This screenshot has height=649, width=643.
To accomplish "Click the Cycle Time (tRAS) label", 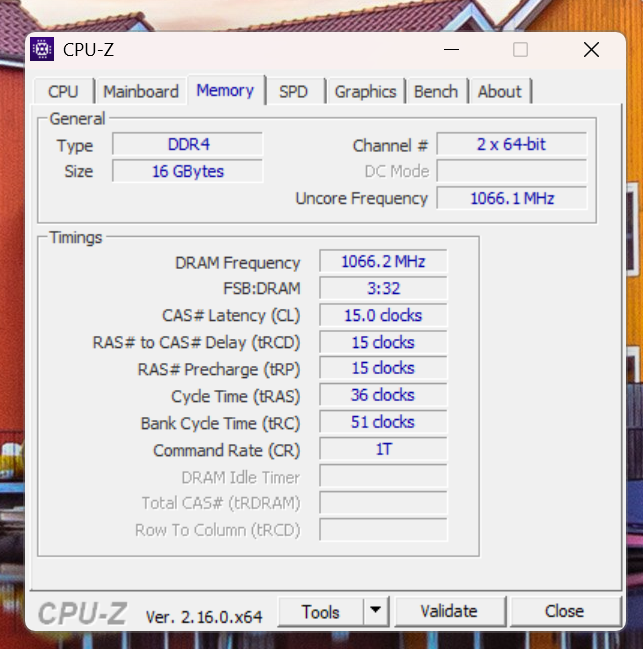I will coord(236,397).
